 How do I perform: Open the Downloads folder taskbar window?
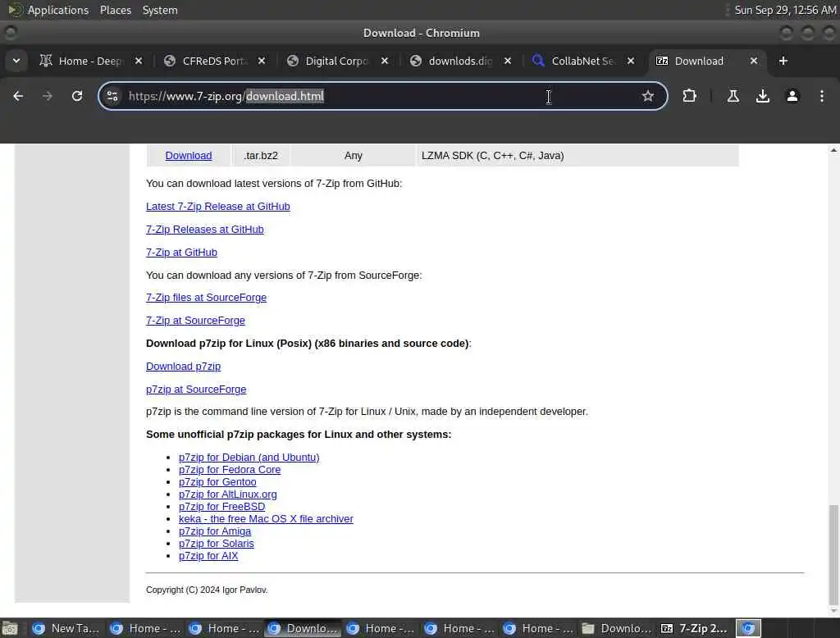coord(617,628)
